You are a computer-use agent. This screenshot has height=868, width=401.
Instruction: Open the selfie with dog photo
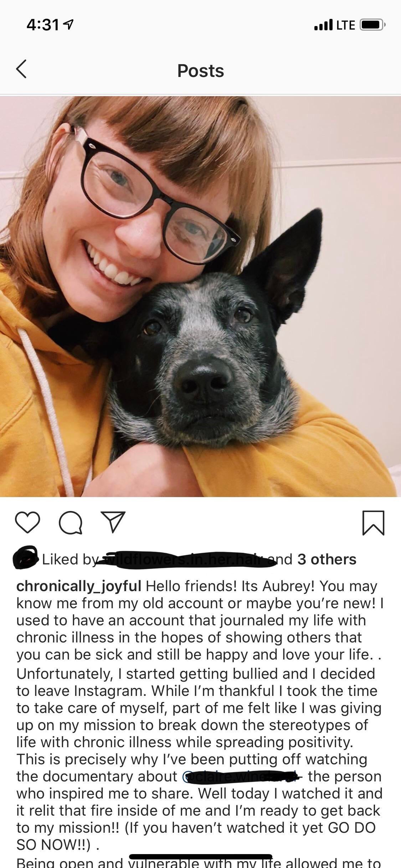click(x=200, y=296)
